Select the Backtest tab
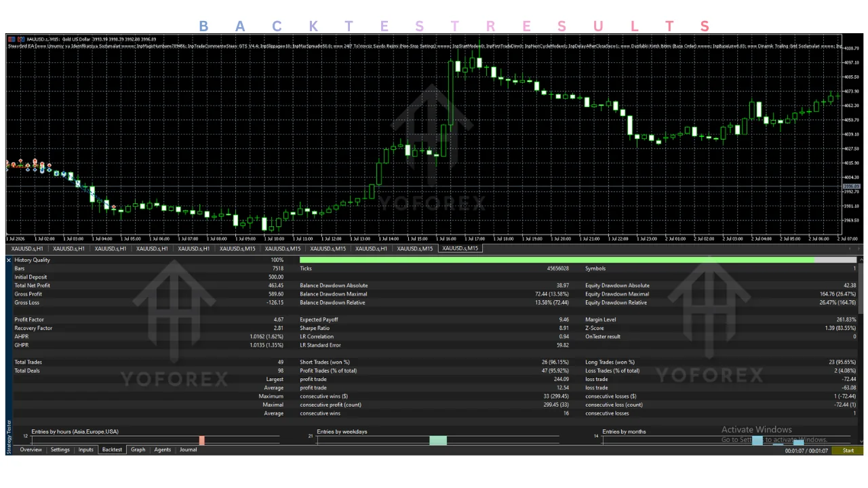 tap(113, 449)
